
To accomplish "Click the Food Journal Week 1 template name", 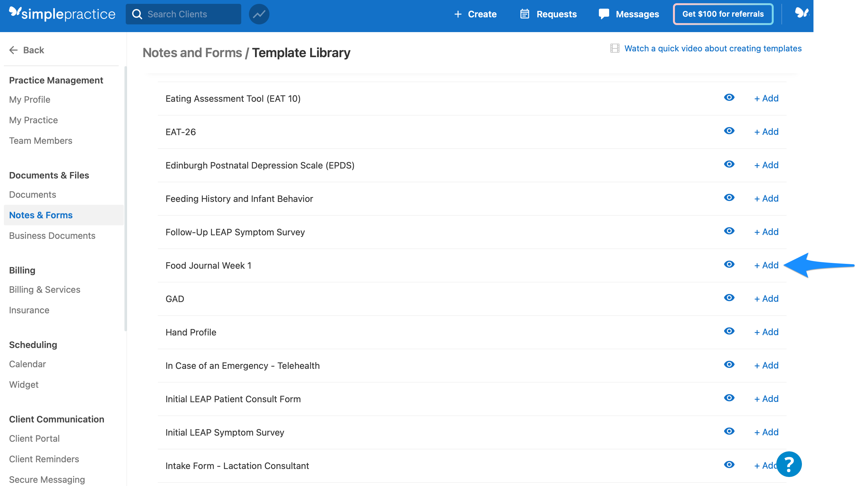I will [x=208, y=265].
